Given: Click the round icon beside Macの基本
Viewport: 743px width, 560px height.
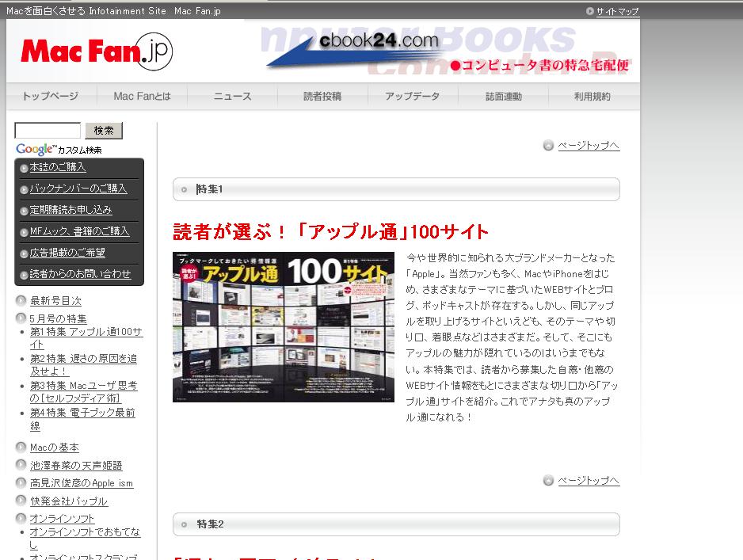Looking at the screenshot, I should click(x=21, y=447).
